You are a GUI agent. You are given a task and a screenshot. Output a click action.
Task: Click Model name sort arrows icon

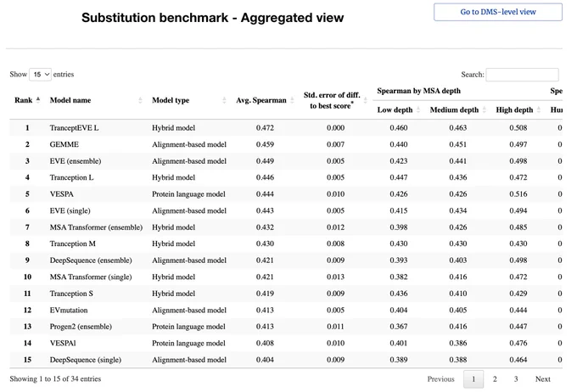(x=140, y=100)
